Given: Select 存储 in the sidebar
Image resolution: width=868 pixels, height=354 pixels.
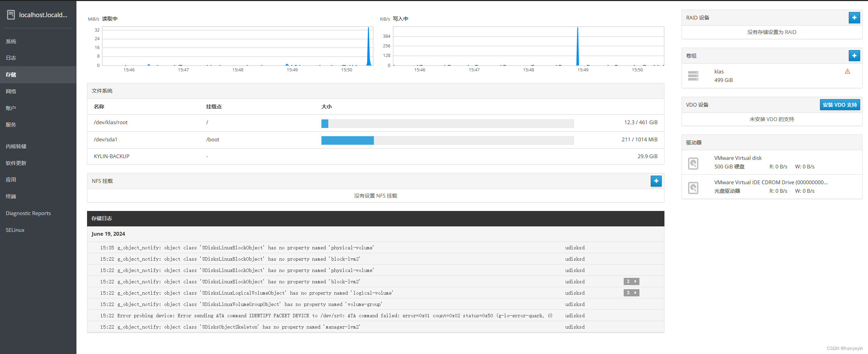Looking at the screenshot, I should 38,74.
